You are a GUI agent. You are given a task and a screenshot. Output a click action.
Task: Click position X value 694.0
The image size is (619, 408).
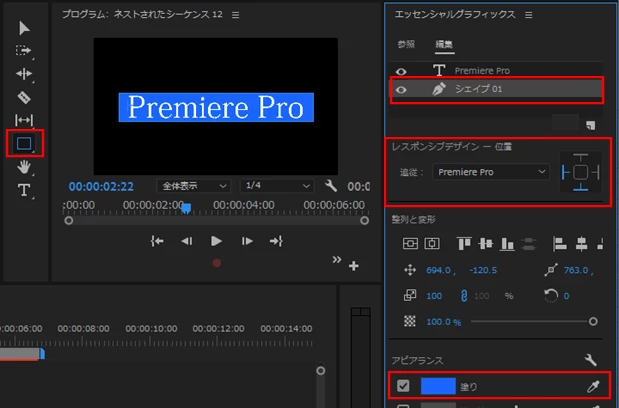click(x=438, y=270)
